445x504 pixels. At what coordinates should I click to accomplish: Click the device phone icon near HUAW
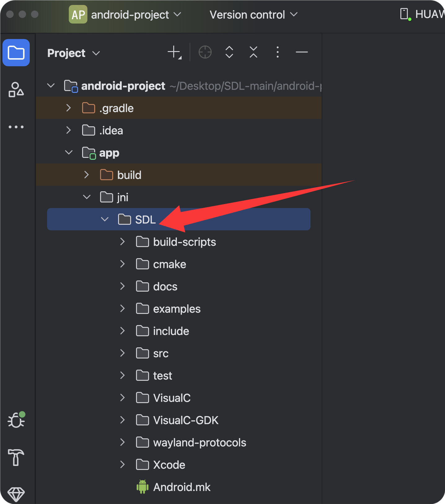click(405, 14)
